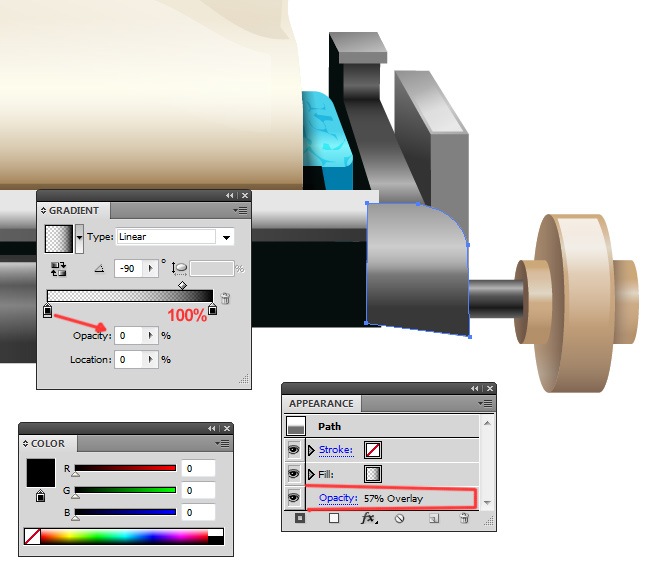Screen dimensions: 650x574
Task: Click the Fill label row in Appearance
Action: click(x=392, y=474)
